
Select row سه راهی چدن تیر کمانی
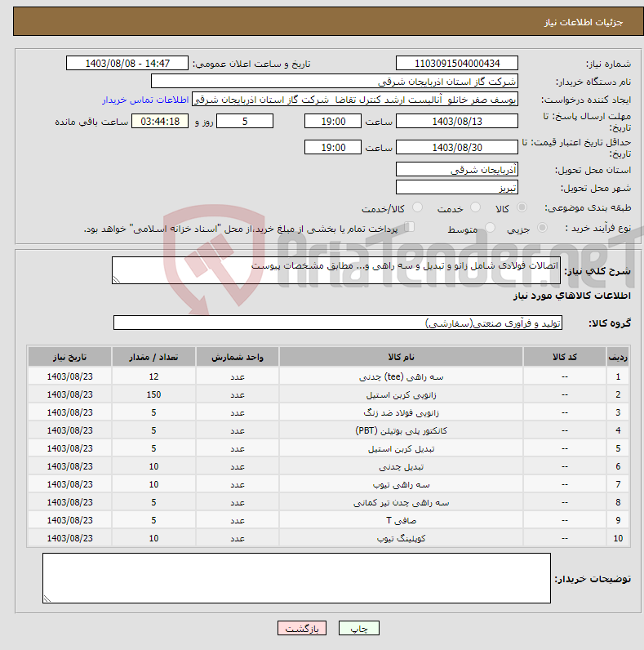point(329,502)
